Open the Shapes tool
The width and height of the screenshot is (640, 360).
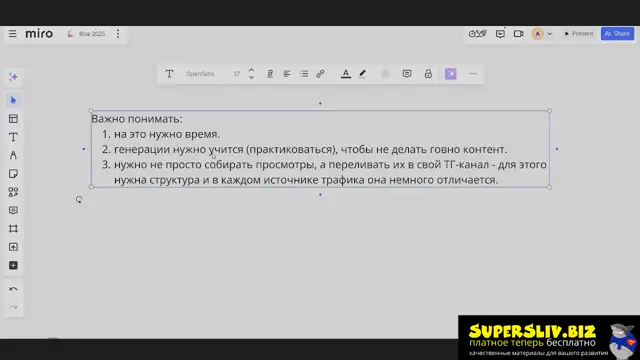(x=13, y=192)
